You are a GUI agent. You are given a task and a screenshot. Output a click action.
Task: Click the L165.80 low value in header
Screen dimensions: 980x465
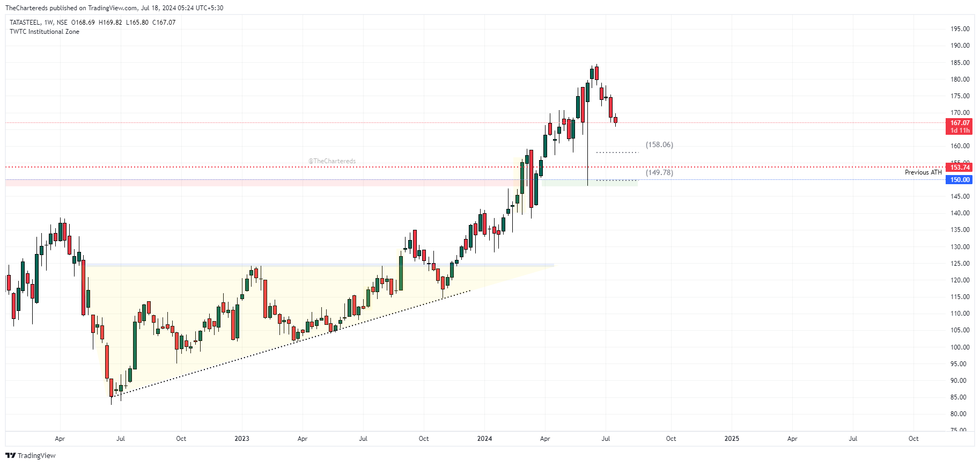click(x=137, y=23)
